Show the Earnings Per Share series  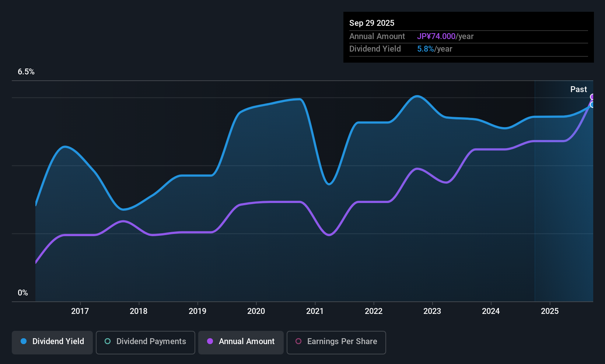click(x=336, y=342)
